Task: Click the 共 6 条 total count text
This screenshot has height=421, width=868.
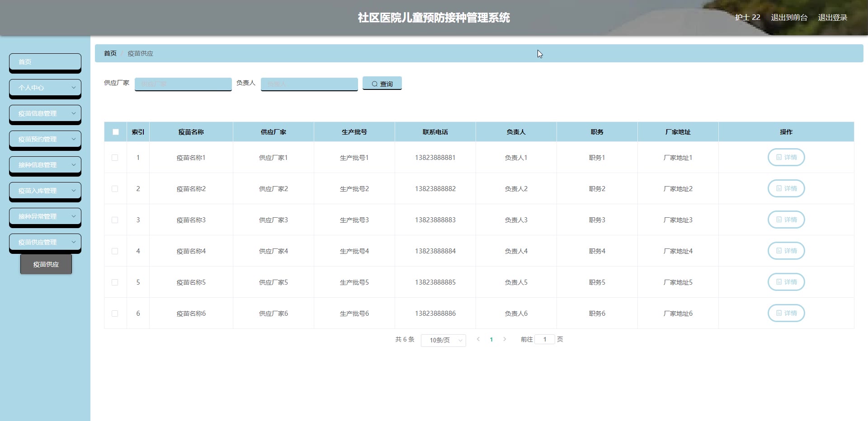Action: [405, 339]
